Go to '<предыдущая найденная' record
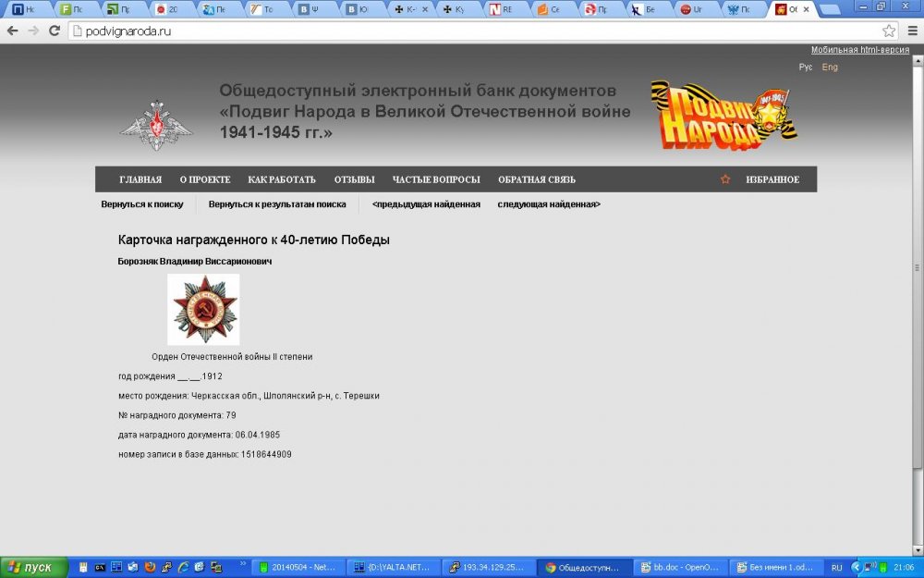Image resolution: width=924 pixels, height=578 pixels. click(x=426, y=204)
